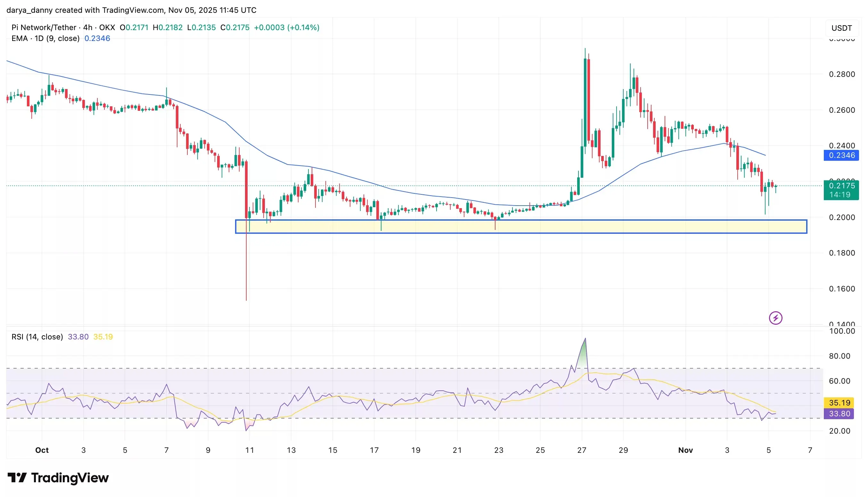Click the Pi Network/Tether symbol title

click(x=44, y=27)
